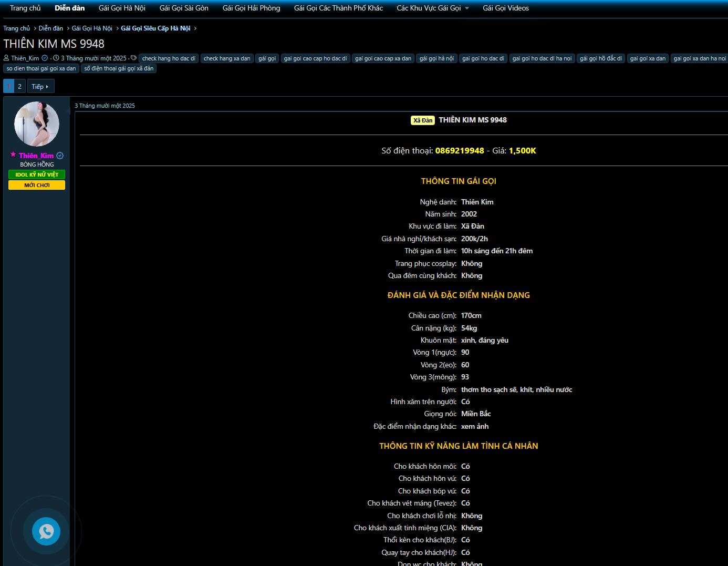Click the pink star beside the username
This screenshot has height=566, width=728.
pyautogui.click(x=13, y=155)
